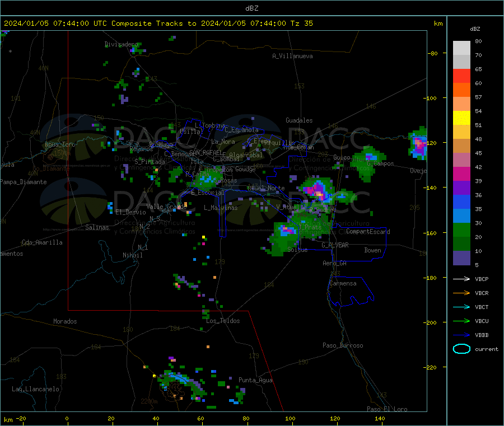The height and width of the screenshot is (426, 504).
Task: Select the 80 dBZ light gray swatch
Action: [x=461, y=48]
